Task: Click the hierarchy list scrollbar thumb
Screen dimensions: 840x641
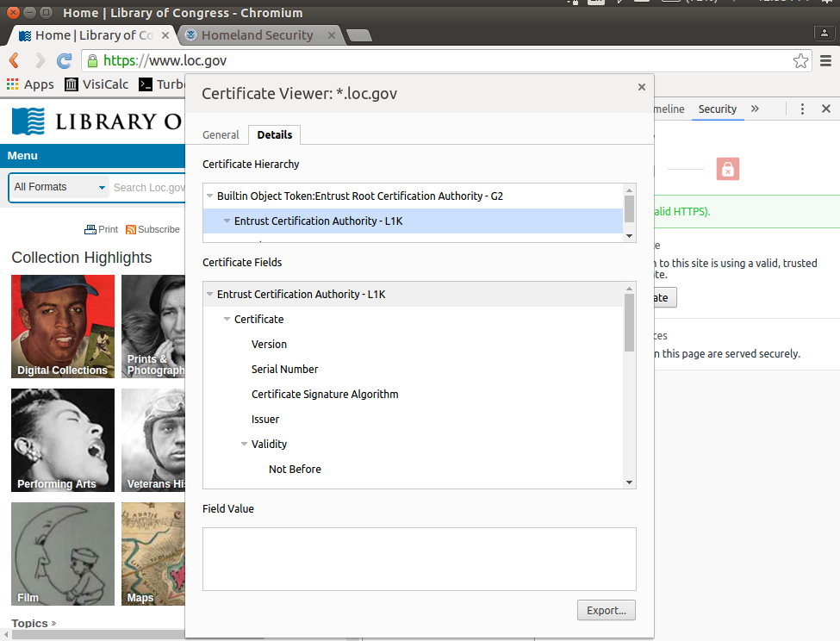Action: pos(630,208)
